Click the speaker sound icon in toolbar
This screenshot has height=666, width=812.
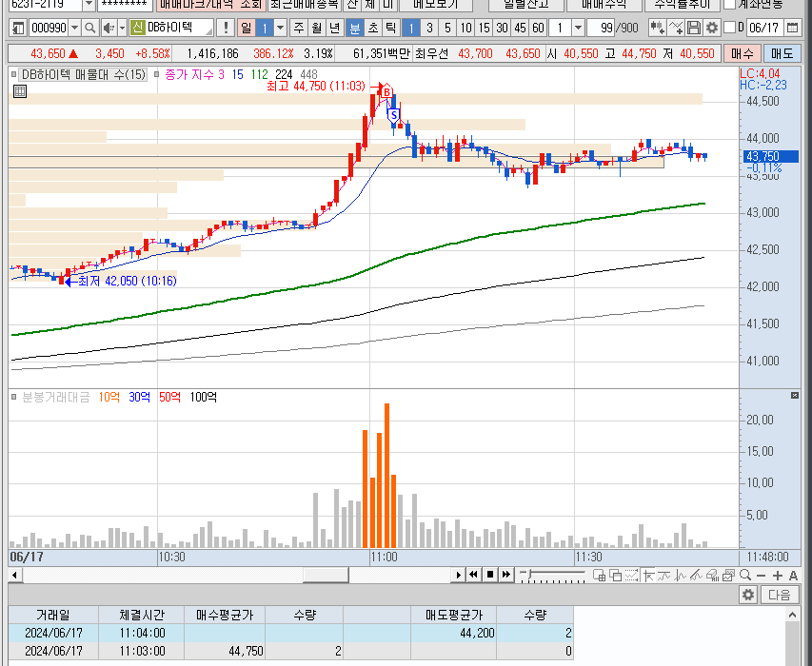(108, 28)
